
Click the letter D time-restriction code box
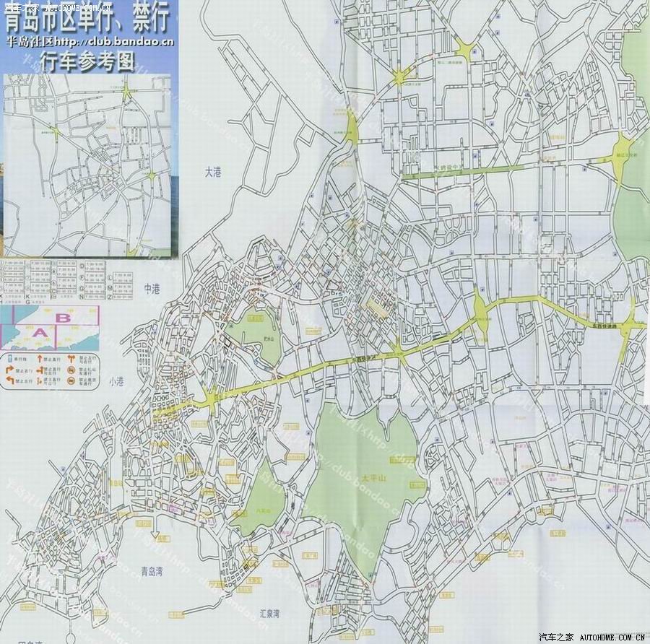point(82,265)
